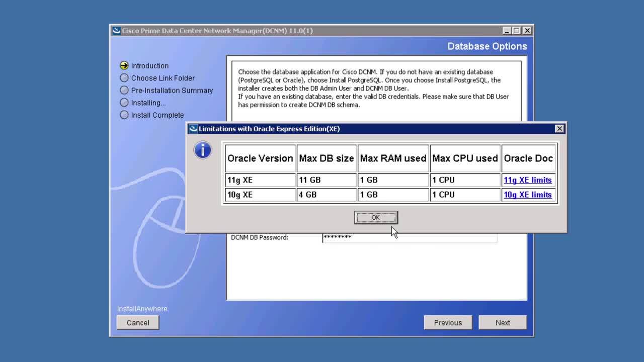Minimize the DCNM installer window
The width and height of the screenshot is (644, 362).
coord(507,31)
